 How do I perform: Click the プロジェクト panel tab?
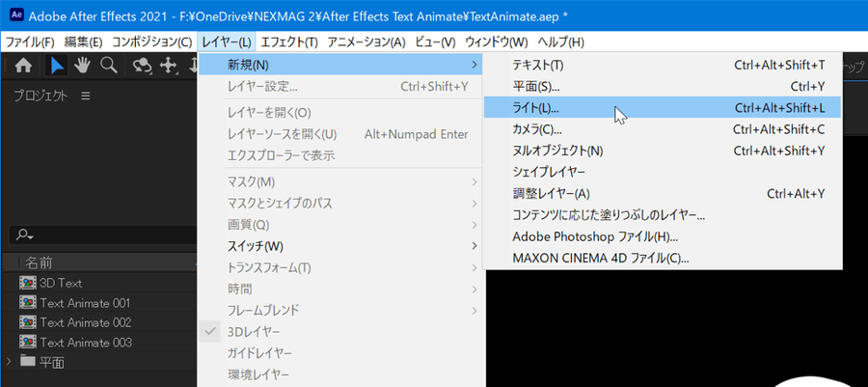pos(41,96)
